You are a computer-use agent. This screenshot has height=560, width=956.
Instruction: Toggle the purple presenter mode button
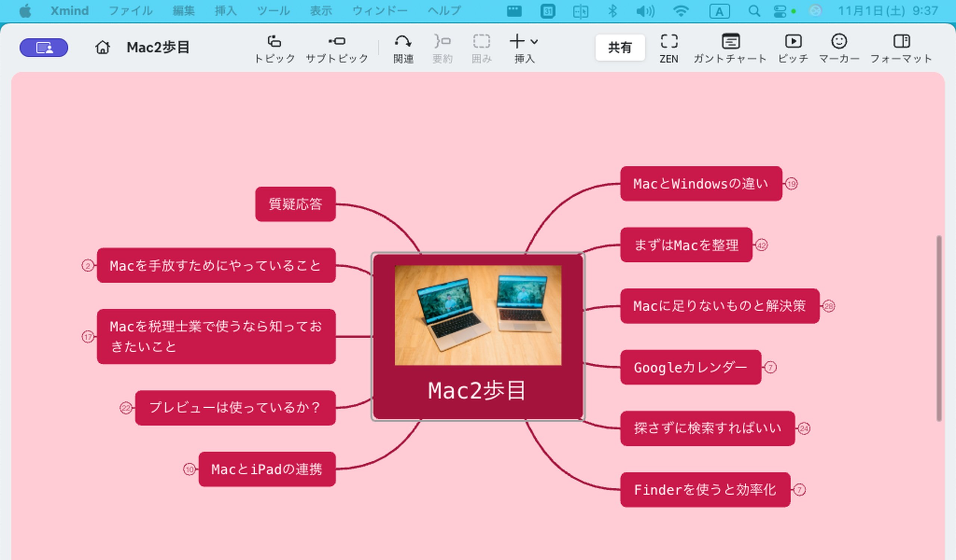tap(44, 48)
